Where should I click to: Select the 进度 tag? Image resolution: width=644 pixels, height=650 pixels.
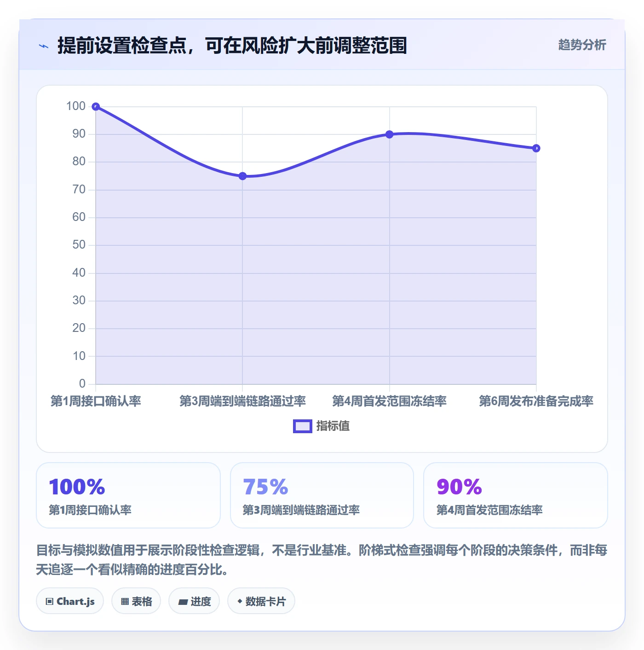tap(194, 601)
